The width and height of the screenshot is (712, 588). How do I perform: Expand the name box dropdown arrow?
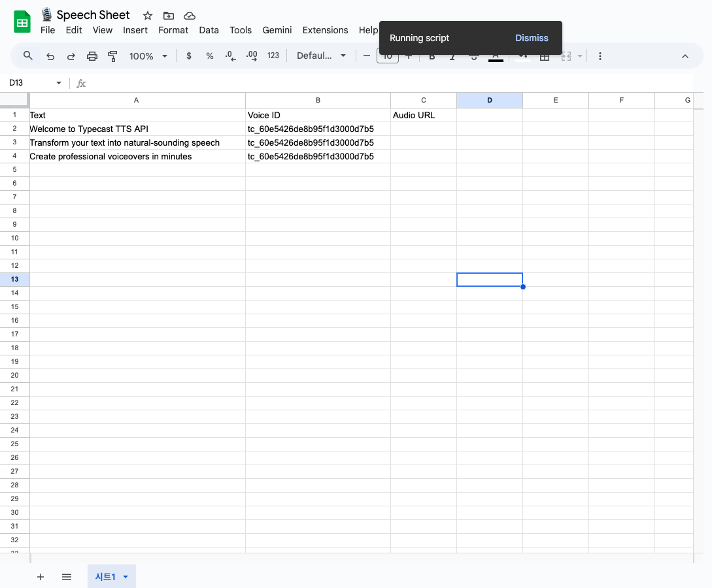[x=59, y=82]
